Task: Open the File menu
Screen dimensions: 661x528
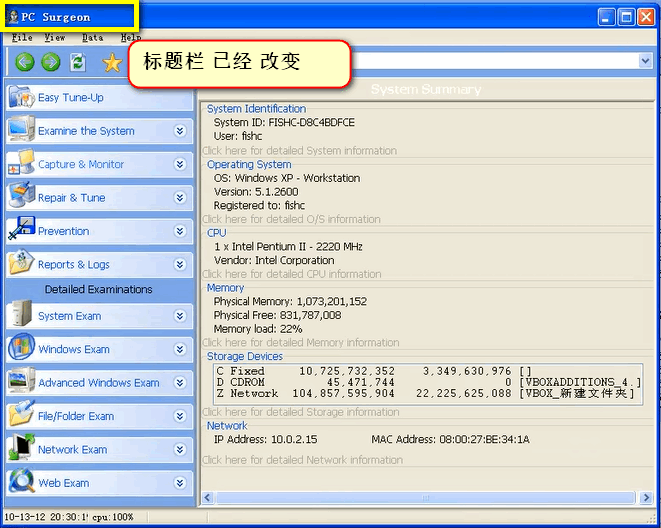Action: click(22, 38)
